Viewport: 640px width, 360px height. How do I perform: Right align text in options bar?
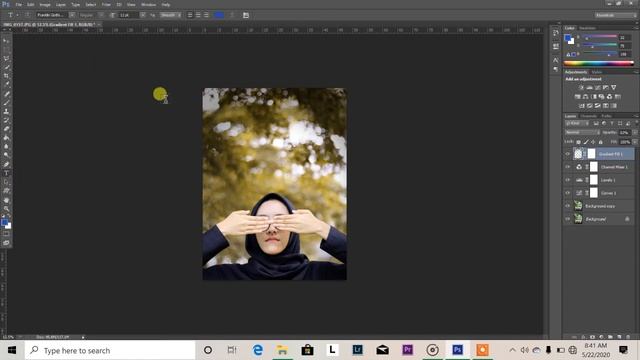pos(206,15)
